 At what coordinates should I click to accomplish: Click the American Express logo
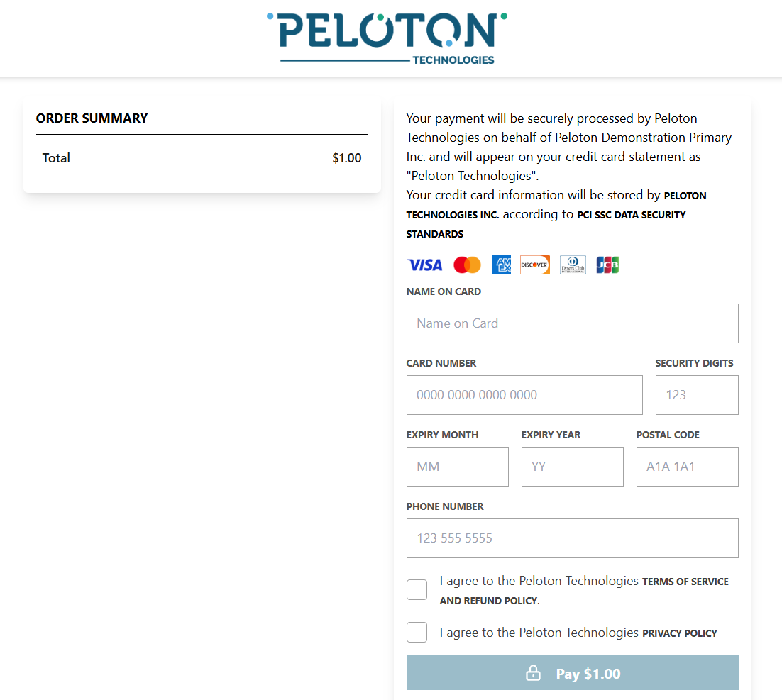point(501,265)
